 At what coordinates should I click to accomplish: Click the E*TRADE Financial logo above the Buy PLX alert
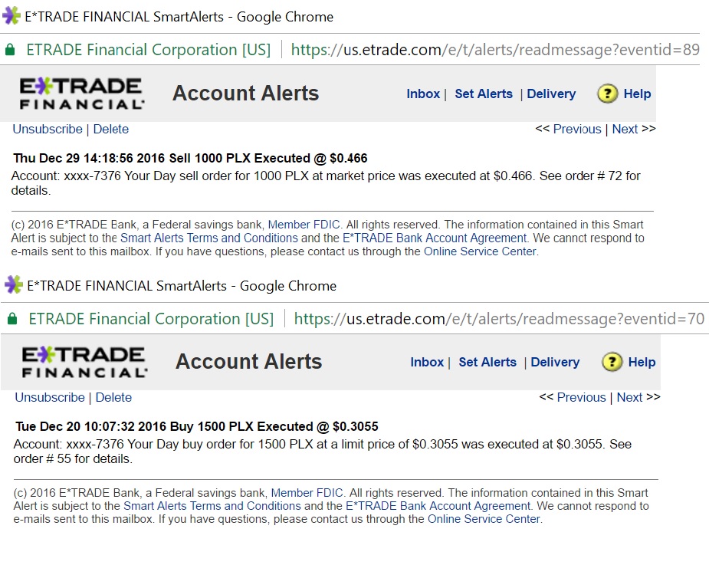click(84, 361)
